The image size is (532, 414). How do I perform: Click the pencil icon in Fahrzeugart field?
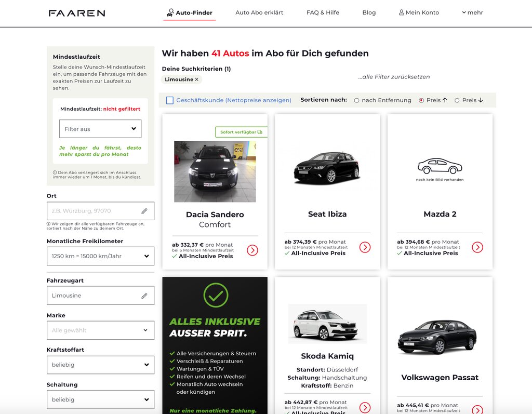click(x=144, y=296)
